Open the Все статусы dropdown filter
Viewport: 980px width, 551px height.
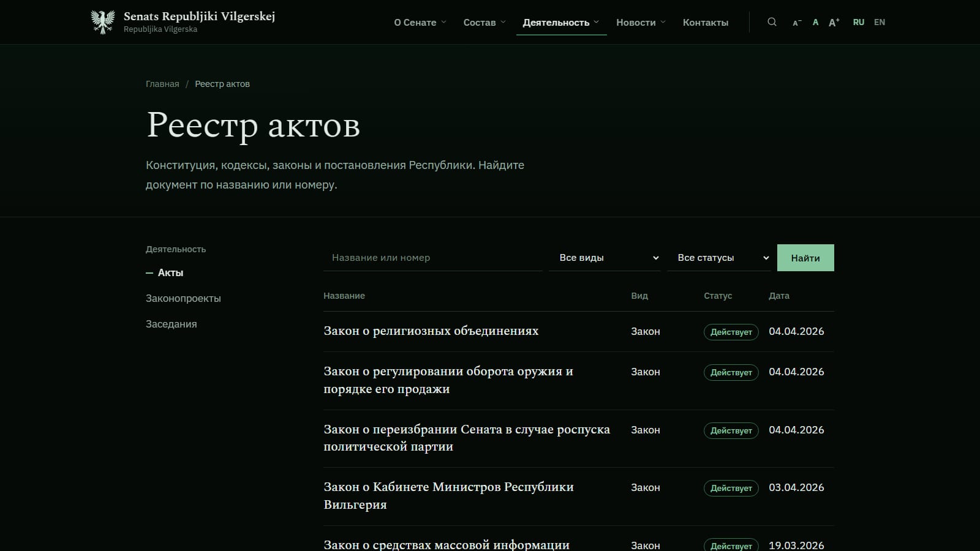tap(719, 258)
